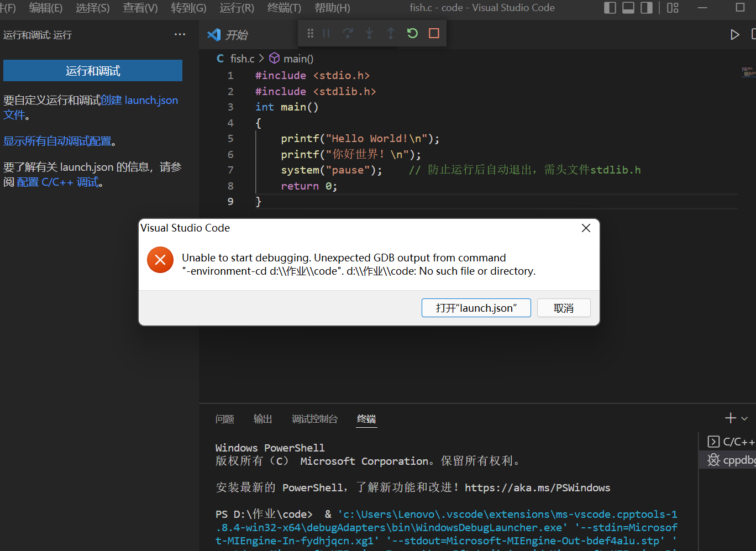Create new terminal with plus icon

(731, 418)
